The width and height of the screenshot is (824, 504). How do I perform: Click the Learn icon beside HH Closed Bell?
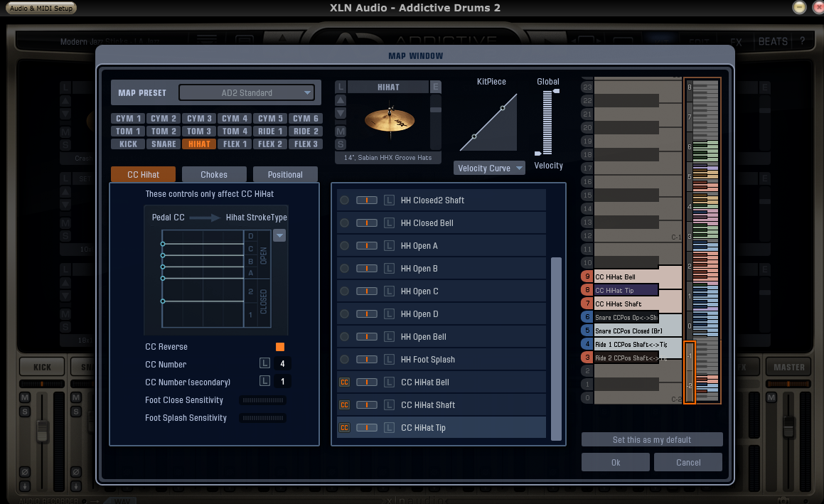click(389, 222)
